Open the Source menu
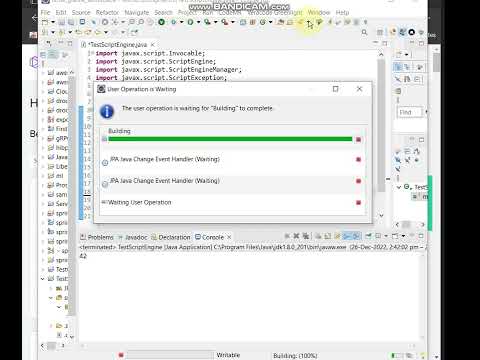The width and height of the screenshot is (480, 360). click(81, 12)
